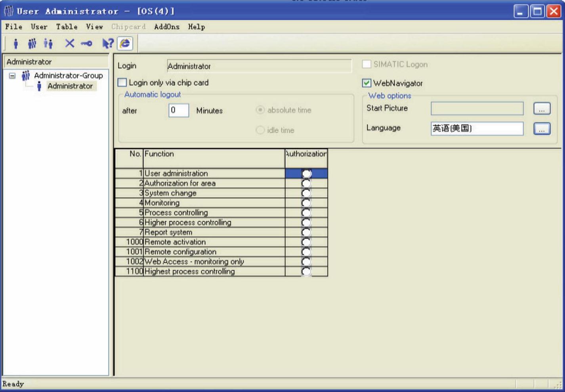Click the User Administrator title bar app icon
565x392 pixels.
[8, 11]
